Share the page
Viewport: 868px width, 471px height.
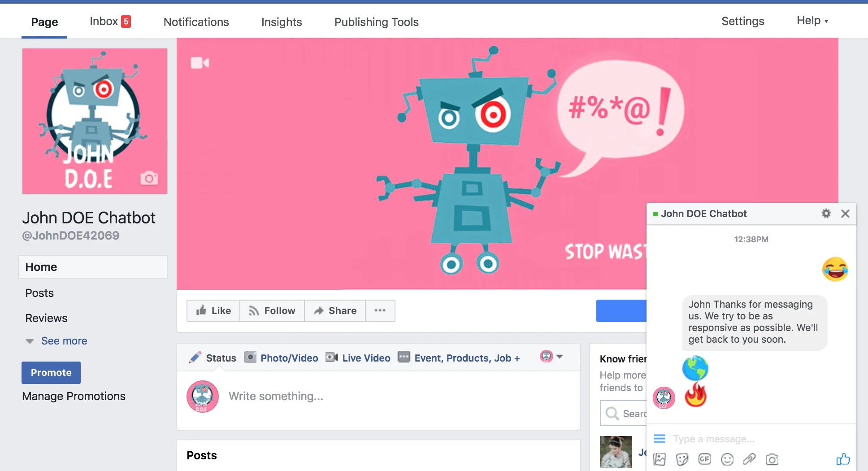335,311
